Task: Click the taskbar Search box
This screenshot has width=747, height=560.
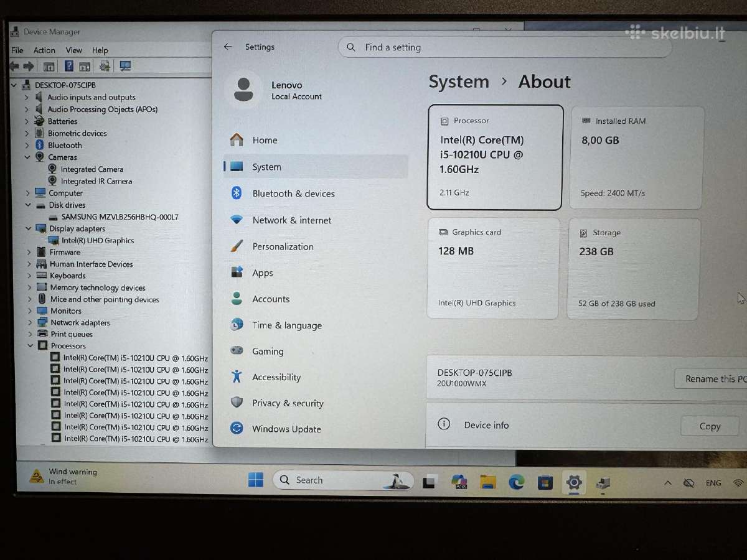Action: pos(344,480)
